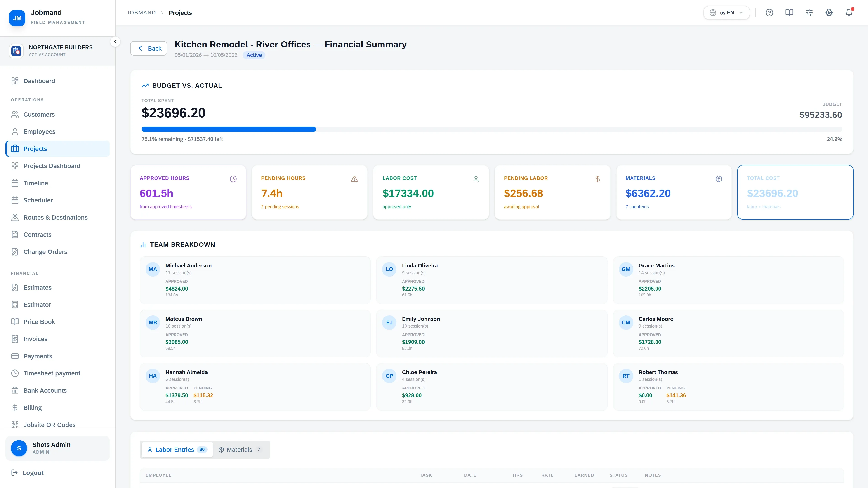This screenshot has width=868, height=488.
Task: Open the US EN language dropdown
Action: [726, 13]
